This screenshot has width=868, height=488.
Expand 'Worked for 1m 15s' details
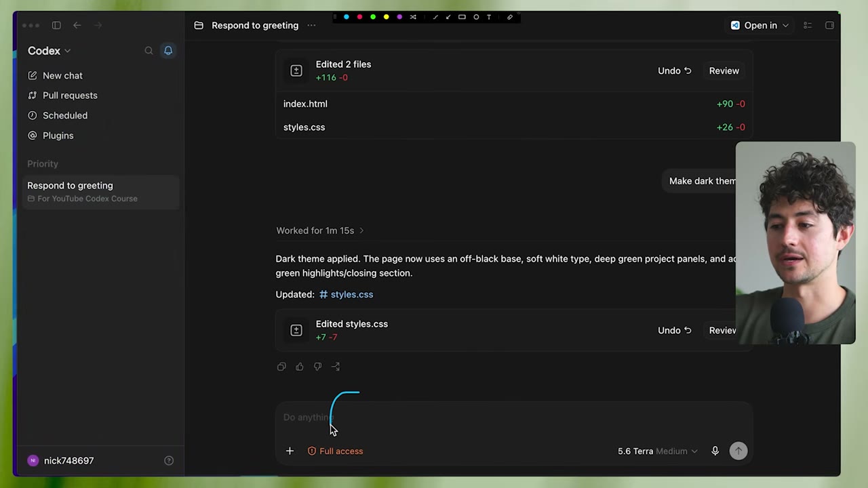[x=320, y=230]
